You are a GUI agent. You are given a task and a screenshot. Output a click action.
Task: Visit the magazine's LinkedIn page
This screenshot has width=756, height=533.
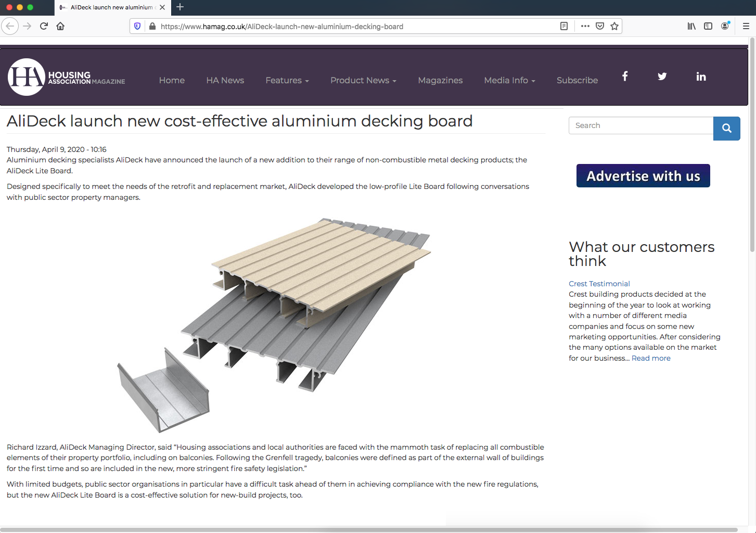701,77
